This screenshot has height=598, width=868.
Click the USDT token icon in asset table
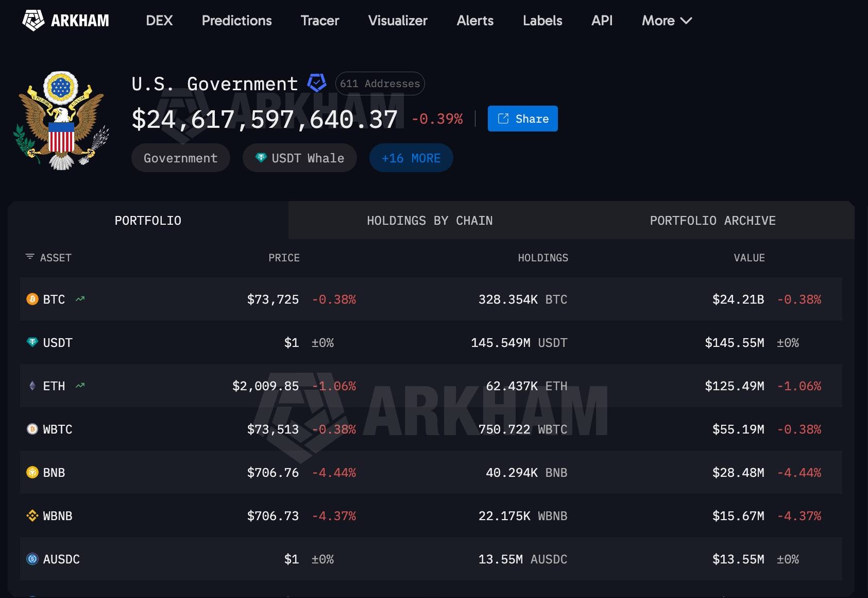click(x=32, y=342)
